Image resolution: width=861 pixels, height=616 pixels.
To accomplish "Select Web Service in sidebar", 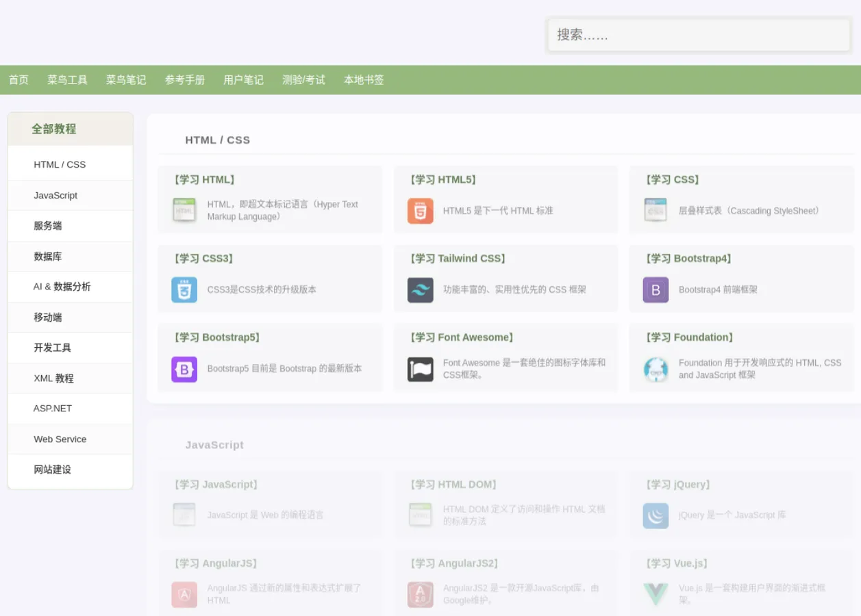I will pos(70,439).
